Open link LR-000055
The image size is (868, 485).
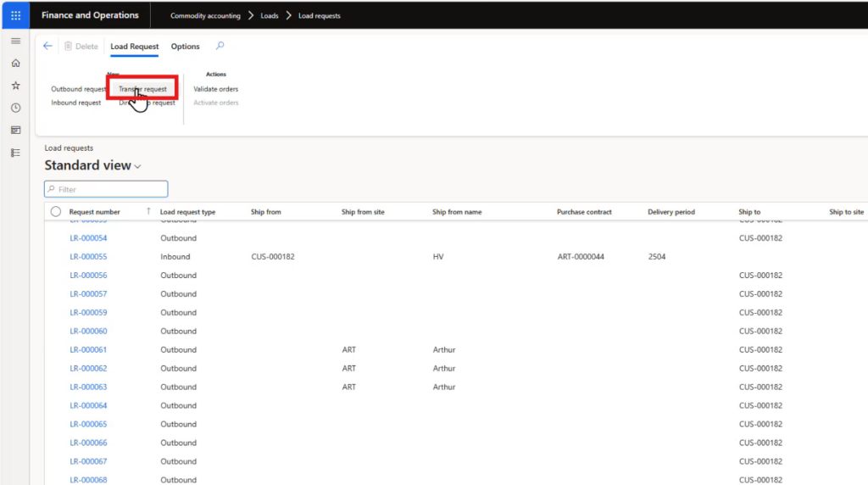click(88, 256)
